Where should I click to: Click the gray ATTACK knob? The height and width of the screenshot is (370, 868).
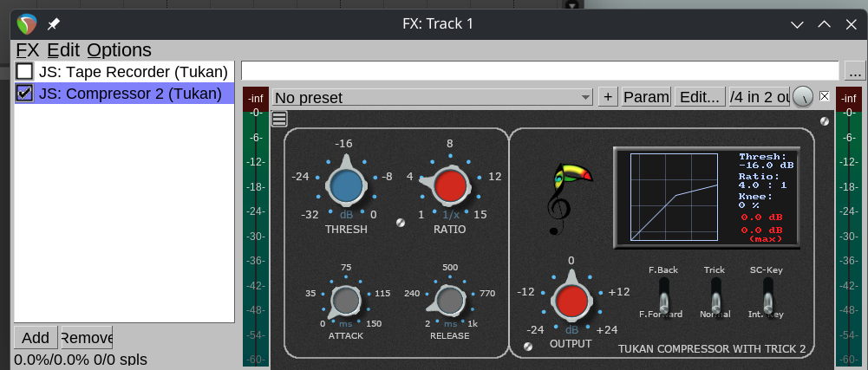click(346, 301)
